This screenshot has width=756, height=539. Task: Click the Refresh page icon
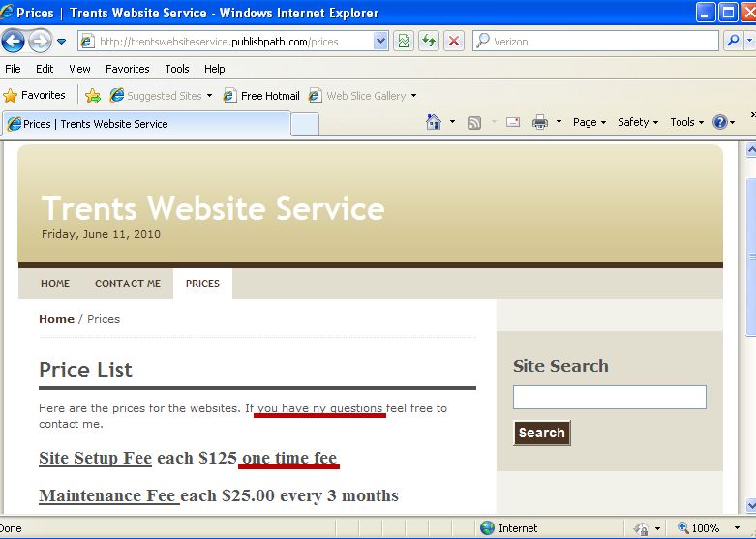click(429, 41)
